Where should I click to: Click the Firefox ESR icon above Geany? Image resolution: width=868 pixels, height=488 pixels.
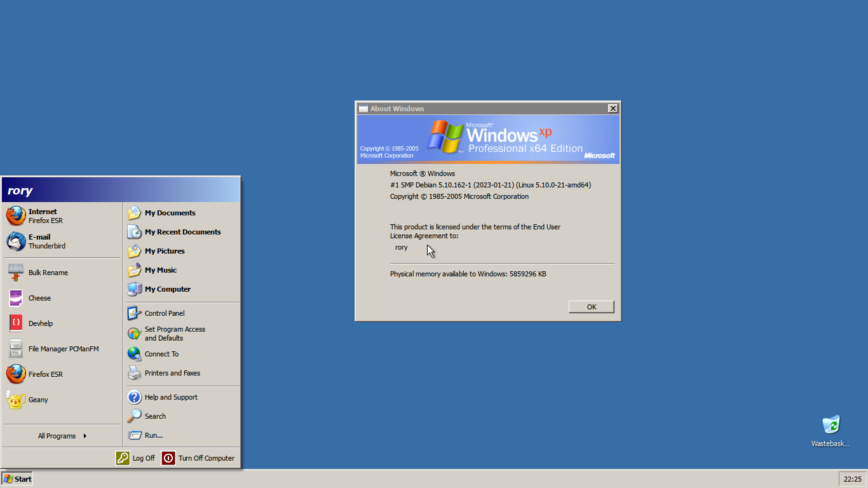click(x=16, y=374)
